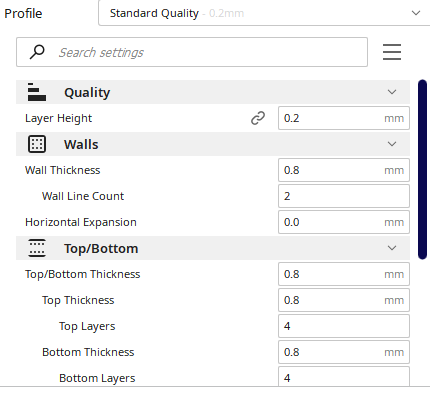The image size is (430, 394).
Task: Click the link icon beside Layer Height
Action: tap(258, 118)
